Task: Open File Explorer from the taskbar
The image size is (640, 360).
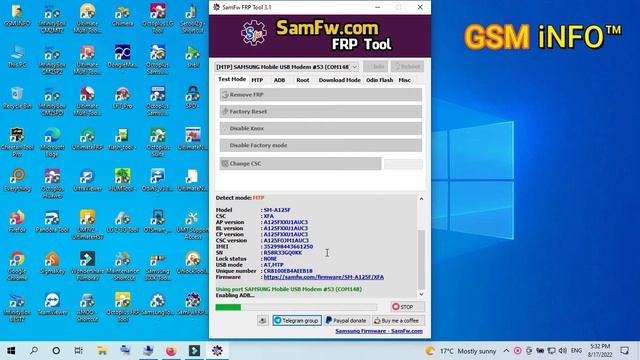Action: click(102, 351)
